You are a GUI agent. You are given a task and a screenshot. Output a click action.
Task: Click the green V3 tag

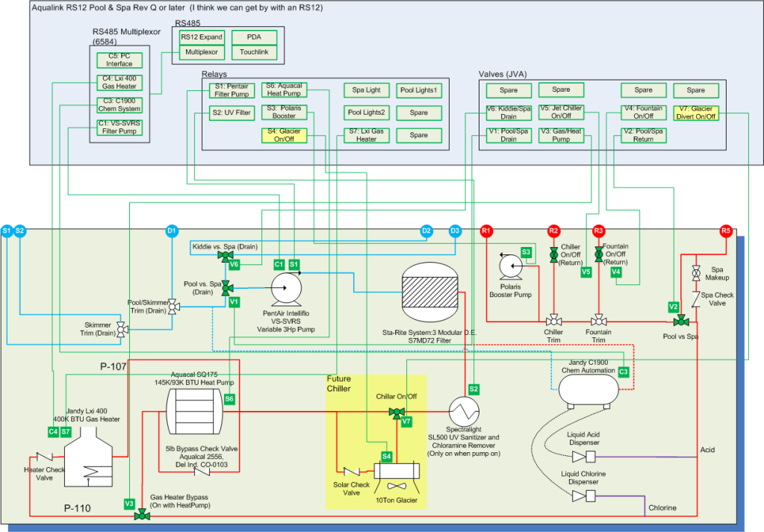[x=128, y=504]
